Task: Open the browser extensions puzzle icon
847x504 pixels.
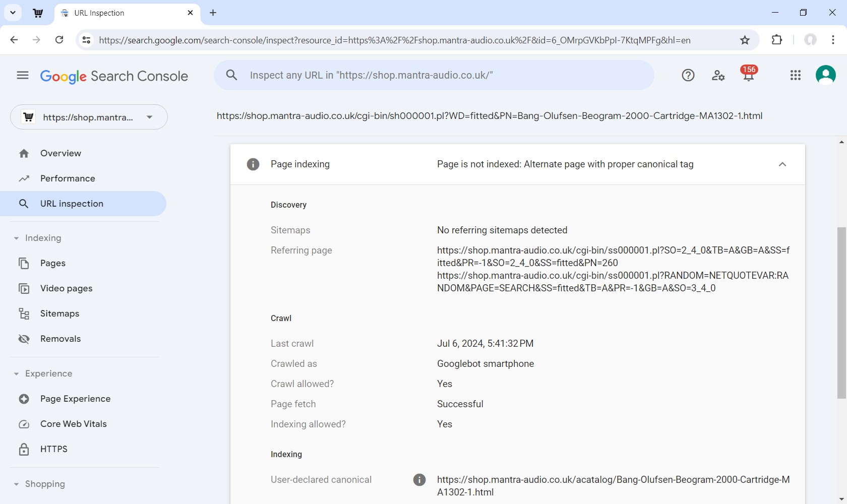Action: [777, 40]
